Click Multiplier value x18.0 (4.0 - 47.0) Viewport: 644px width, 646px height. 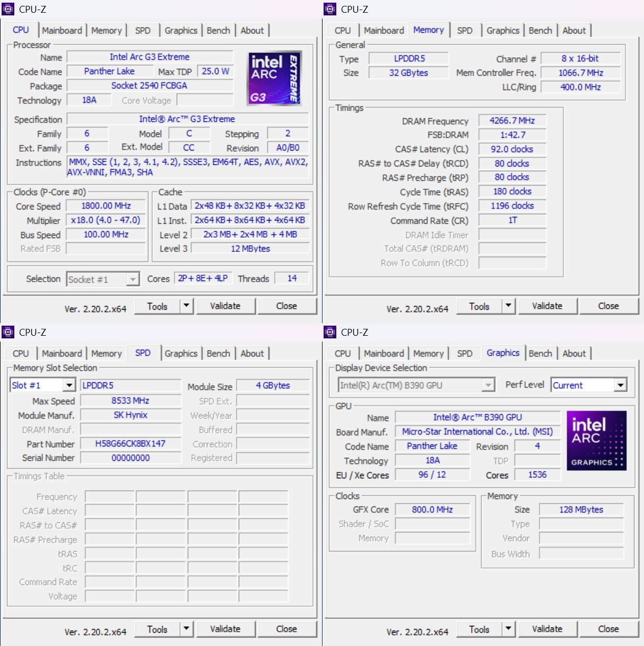[x=106, y=220]
